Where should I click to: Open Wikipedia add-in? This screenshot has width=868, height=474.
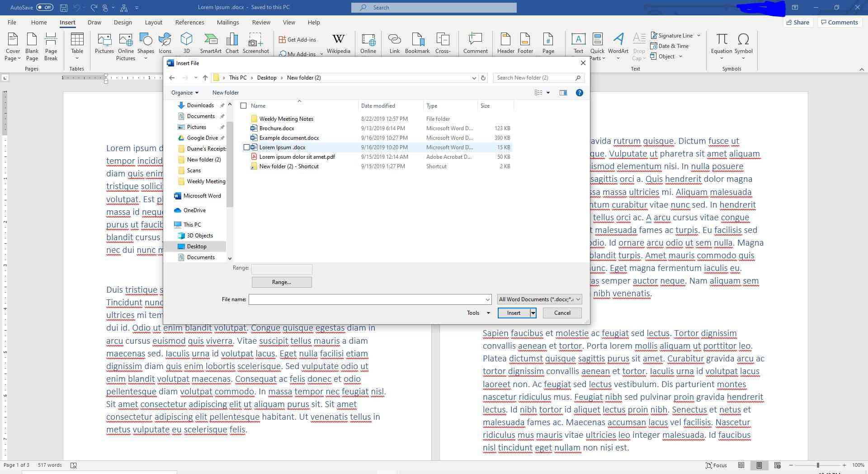[338, 44]
